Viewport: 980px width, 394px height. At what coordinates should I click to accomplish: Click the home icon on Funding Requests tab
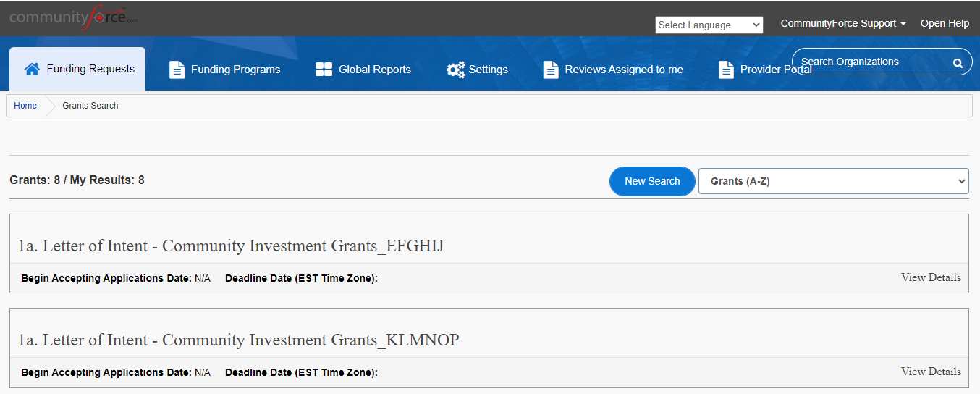point(32,70)
